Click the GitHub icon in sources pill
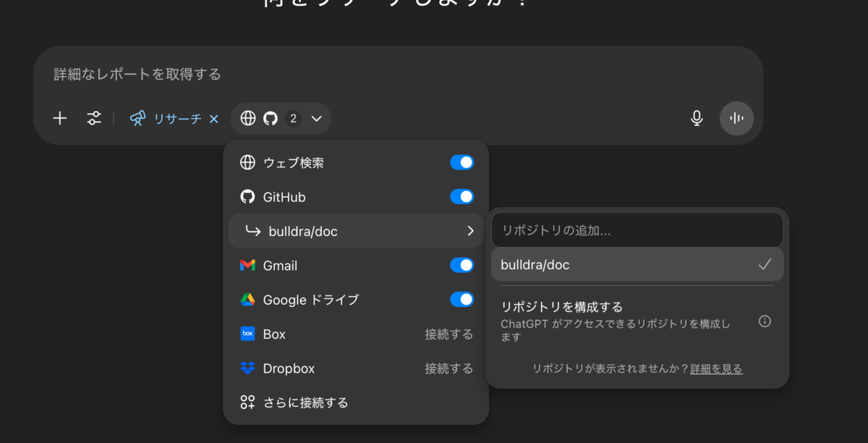This screenshot has height=443, width=868. pyautogui.click(x=271, y=118)
